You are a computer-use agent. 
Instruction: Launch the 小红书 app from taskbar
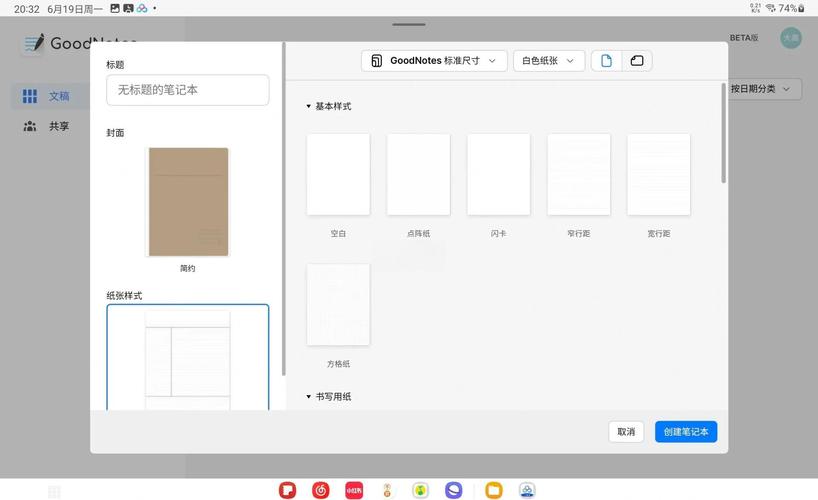[354, 490]
